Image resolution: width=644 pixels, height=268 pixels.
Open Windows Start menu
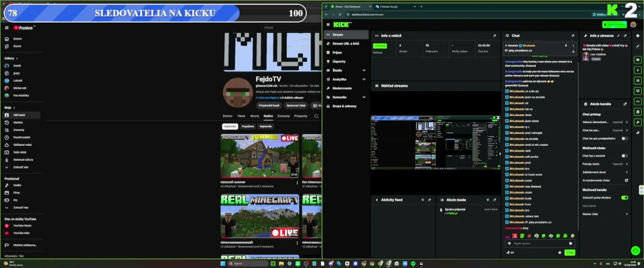pos(223,264)
